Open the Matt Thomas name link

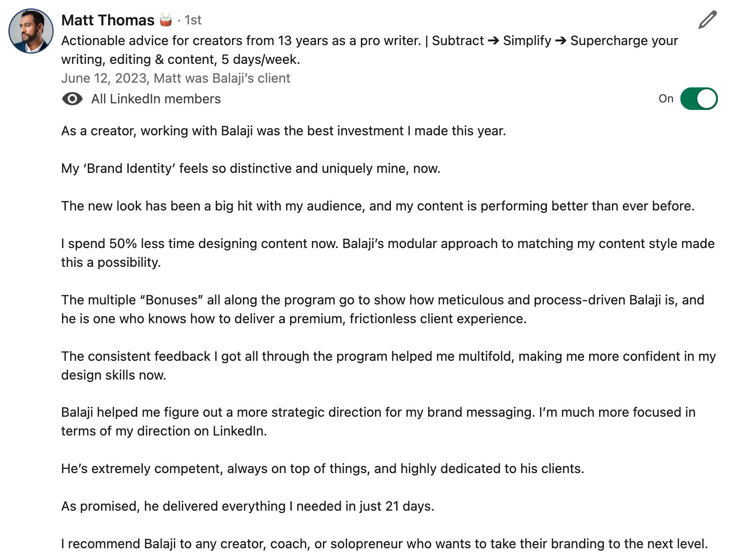(x=108, y=20)
